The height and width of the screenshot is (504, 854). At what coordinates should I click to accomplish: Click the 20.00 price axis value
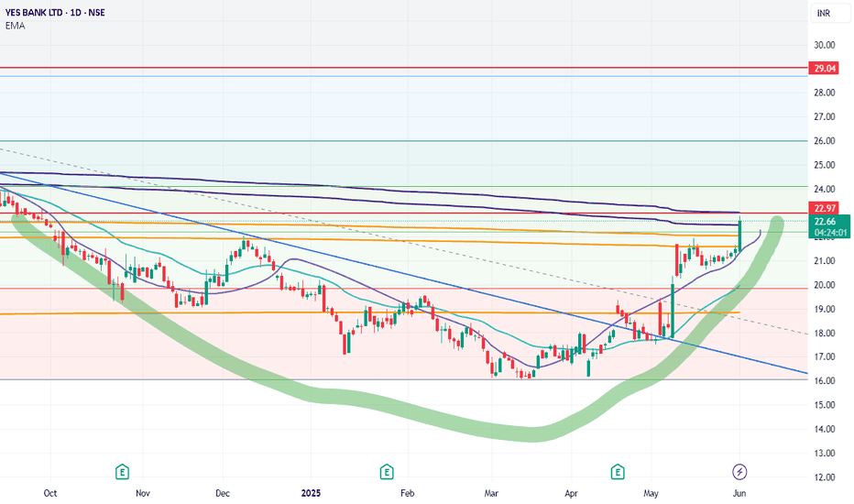824,285
